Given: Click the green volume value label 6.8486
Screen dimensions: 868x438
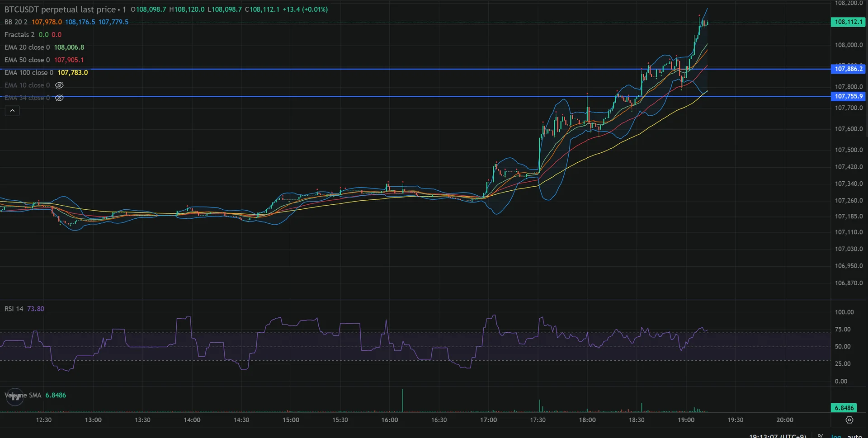Looking at the screenshot, I should point(844,408).
